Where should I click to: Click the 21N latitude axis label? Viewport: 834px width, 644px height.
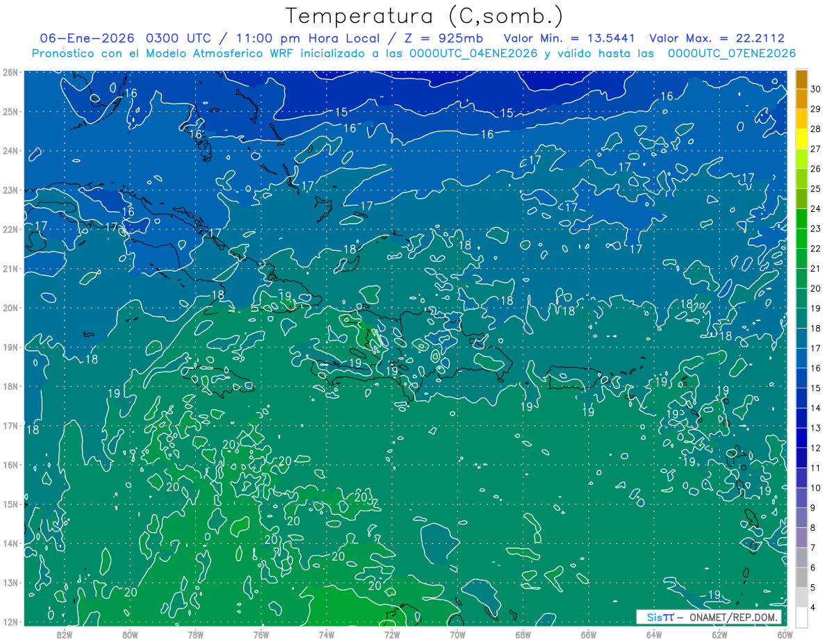[x=10, y=268]
